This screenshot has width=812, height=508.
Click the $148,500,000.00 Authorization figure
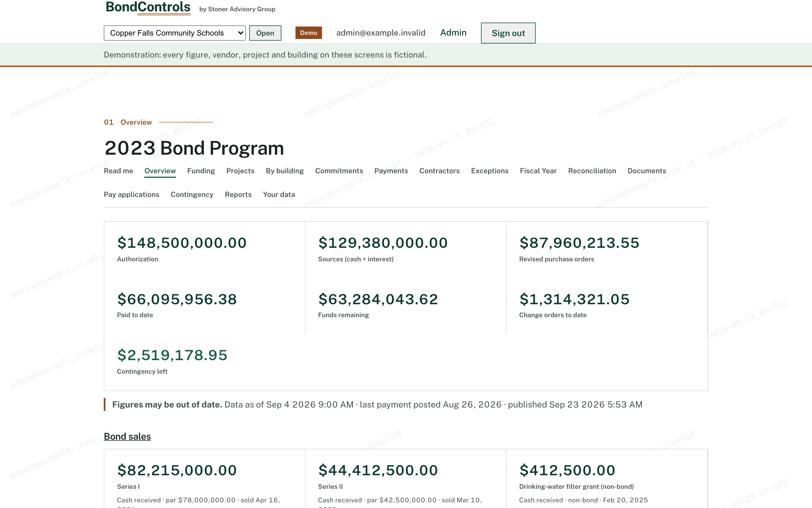[182, 243]
